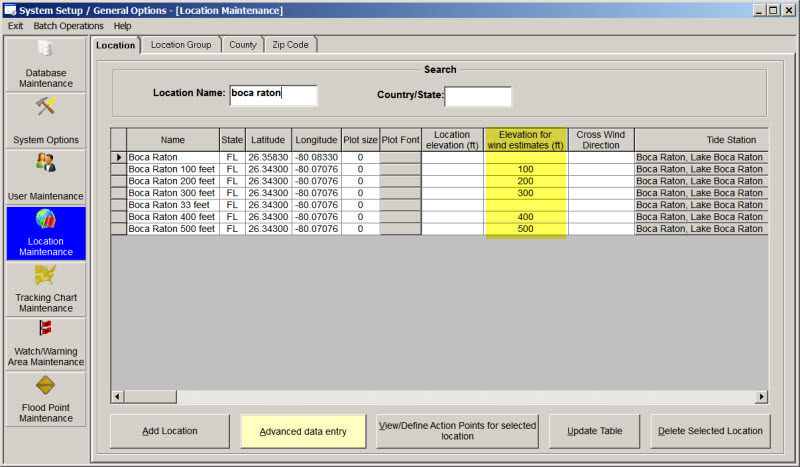The width and height of the screenshot is (800, 467).
Task: Switch to the County tab
Action: [x=242, y=45]
